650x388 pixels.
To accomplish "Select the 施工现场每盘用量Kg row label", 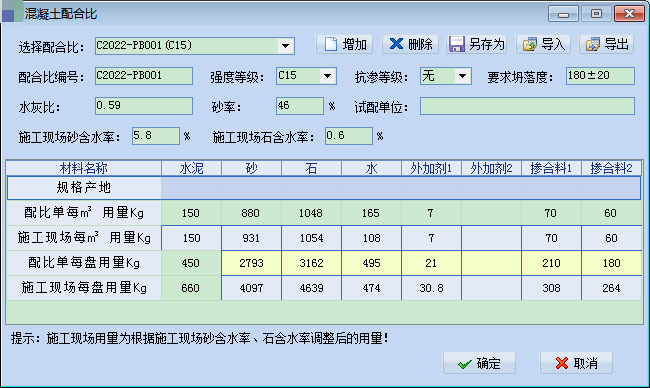I will [84, 288].
